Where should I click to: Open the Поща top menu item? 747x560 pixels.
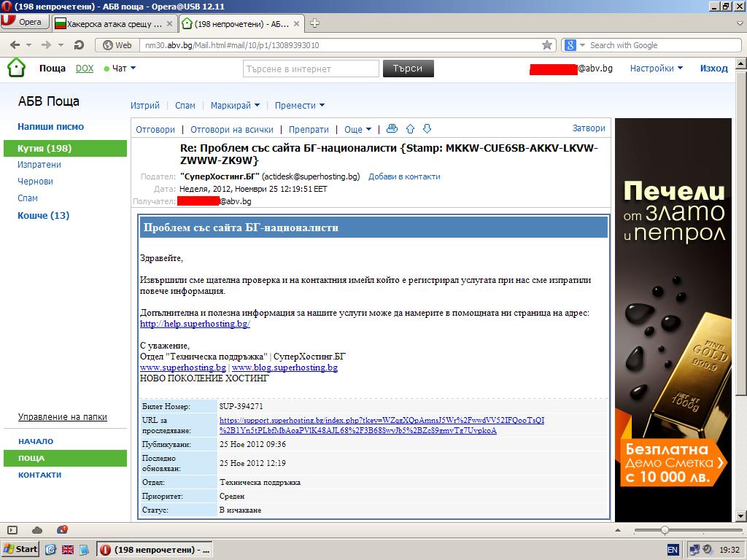[x=53, y=68]
